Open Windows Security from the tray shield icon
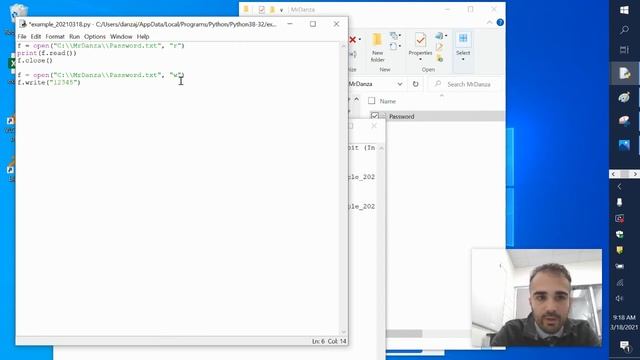 coord(619,234)
